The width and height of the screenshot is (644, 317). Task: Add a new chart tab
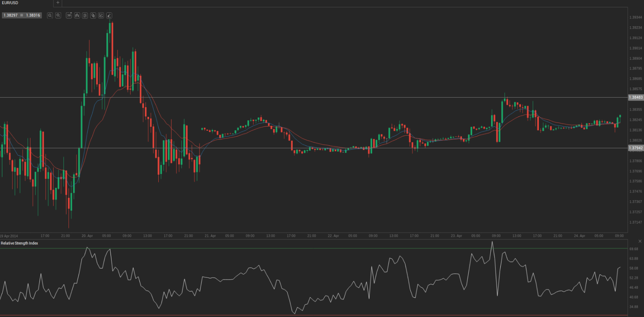[x=58, y=3]
